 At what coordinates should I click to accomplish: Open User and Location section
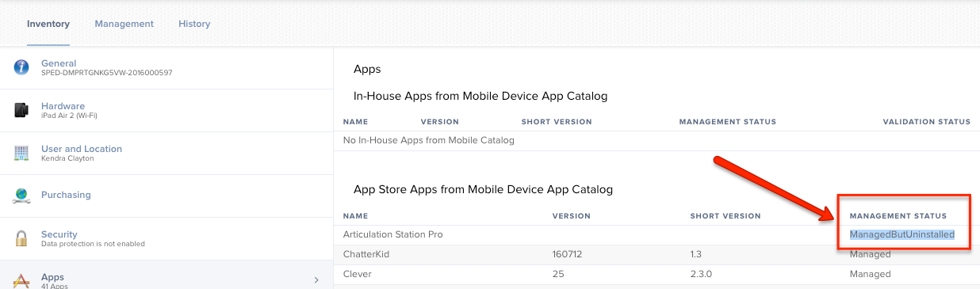[166, 153]
